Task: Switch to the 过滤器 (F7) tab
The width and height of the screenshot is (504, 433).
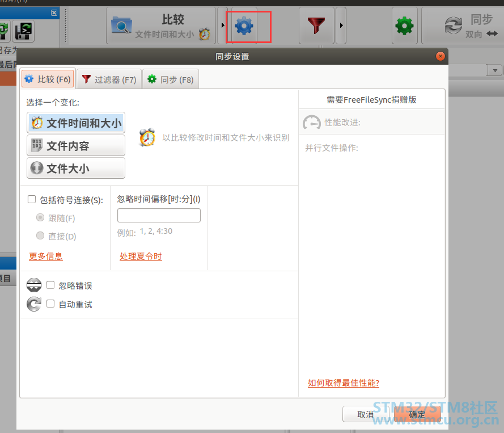Action: (109, 79)
